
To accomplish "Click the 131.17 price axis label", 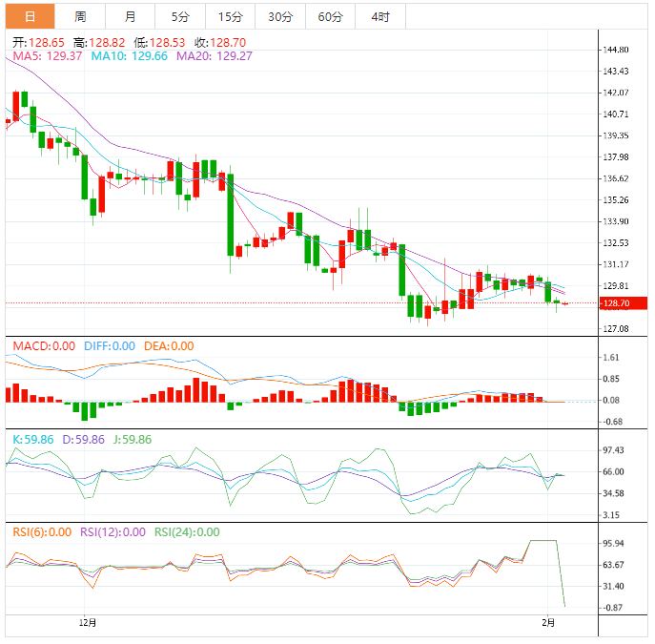I will 616,264.
